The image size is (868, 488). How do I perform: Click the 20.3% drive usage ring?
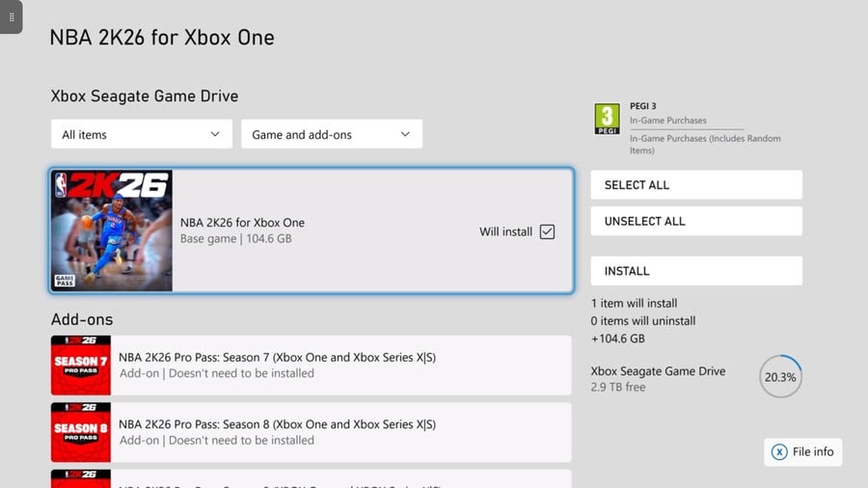click(x=780, y=377)
